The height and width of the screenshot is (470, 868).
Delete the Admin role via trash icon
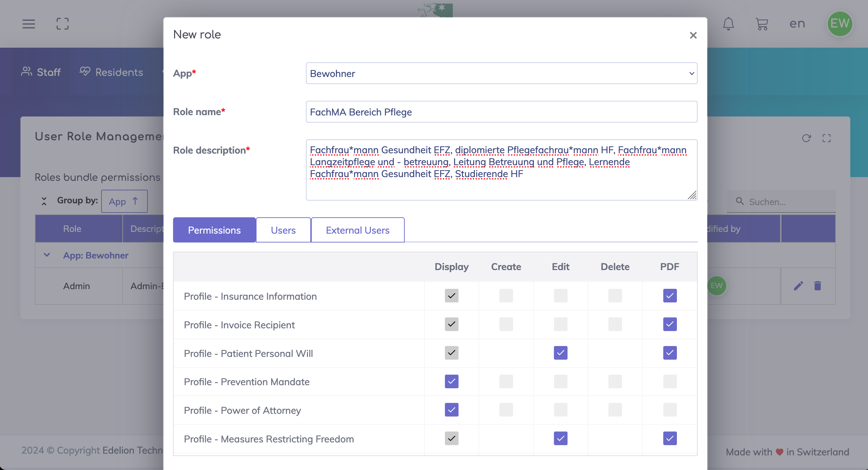click(x=818, y=286)
